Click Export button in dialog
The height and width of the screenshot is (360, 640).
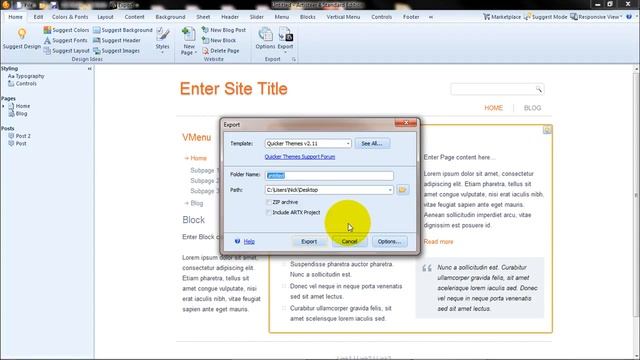pos(309,242)
